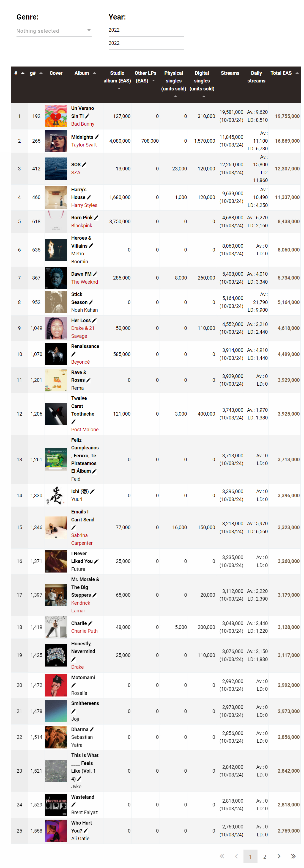The image size is (304, 868).
Task: Click the first Year 2022 input field
Action: 146,30
